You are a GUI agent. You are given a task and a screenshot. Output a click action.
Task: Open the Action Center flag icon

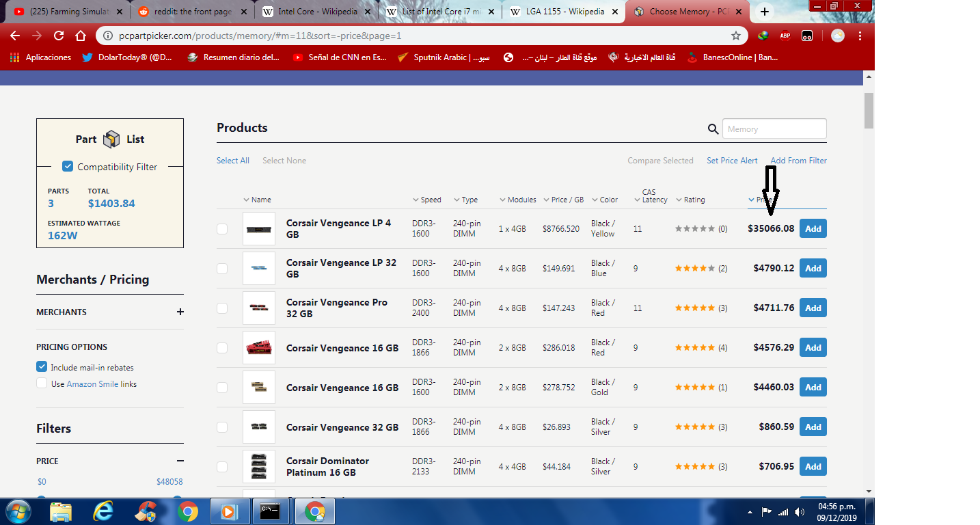coord(767,511)
